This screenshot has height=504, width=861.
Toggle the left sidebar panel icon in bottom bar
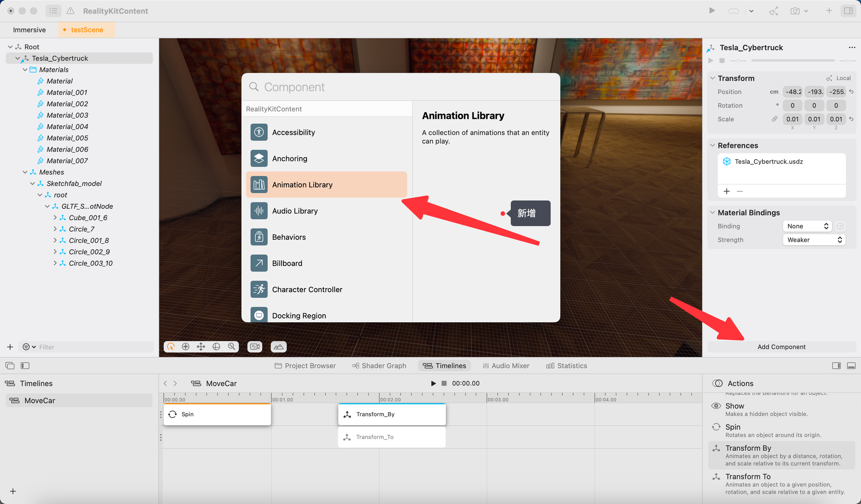25,365
